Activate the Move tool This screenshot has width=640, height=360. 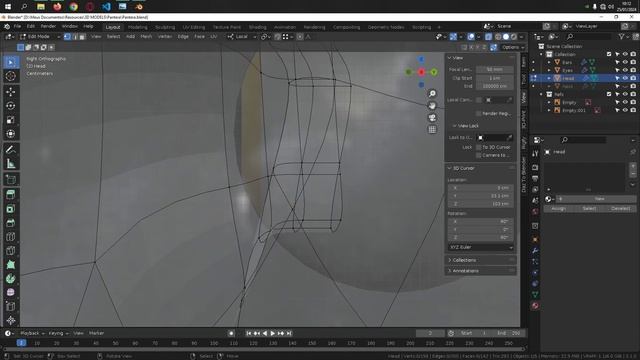coord(11,92)
